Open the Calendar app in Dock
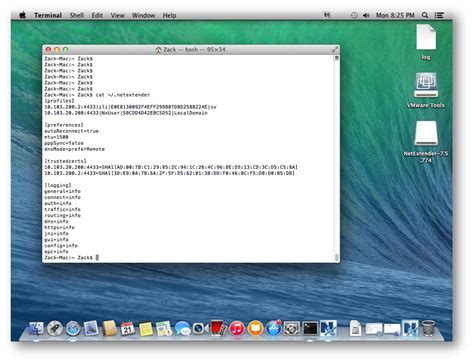The width and height of the screenshot is (474, 363). click(128, 328)
